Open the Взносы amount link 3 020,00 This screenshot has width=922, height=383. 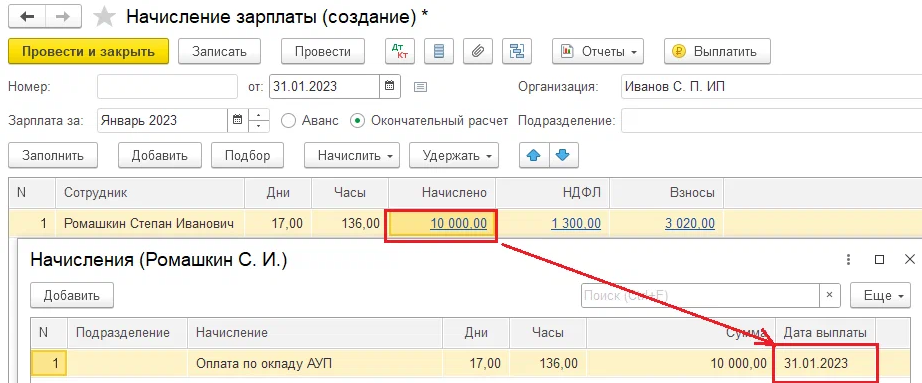click(690, 224)
